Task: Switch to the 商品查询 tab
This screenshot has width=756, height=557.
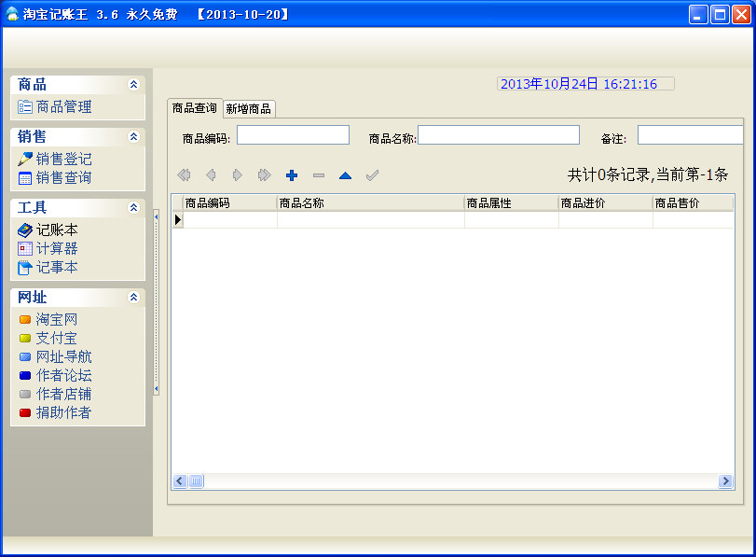Action: (195, 107)
